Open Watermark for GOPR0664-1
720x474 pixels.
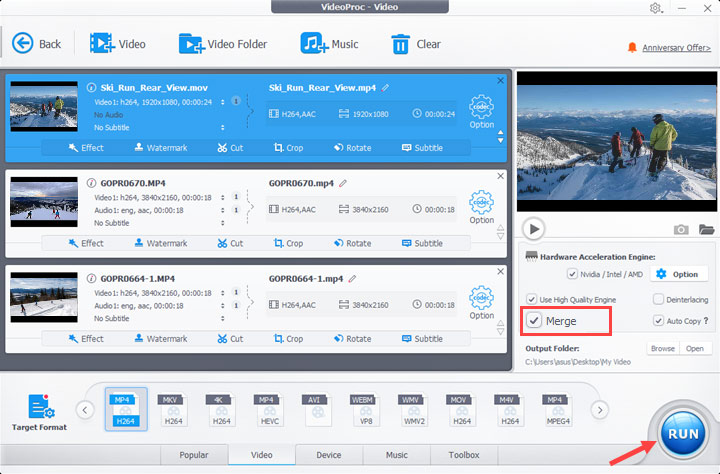(161, 339)
